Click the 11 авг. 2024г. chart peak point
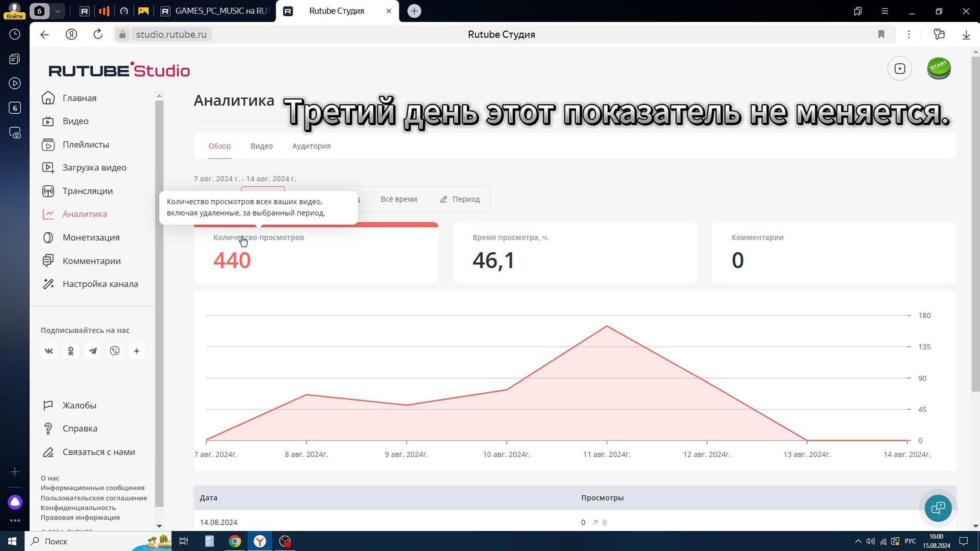980x551 pixels. pos(607,326)
